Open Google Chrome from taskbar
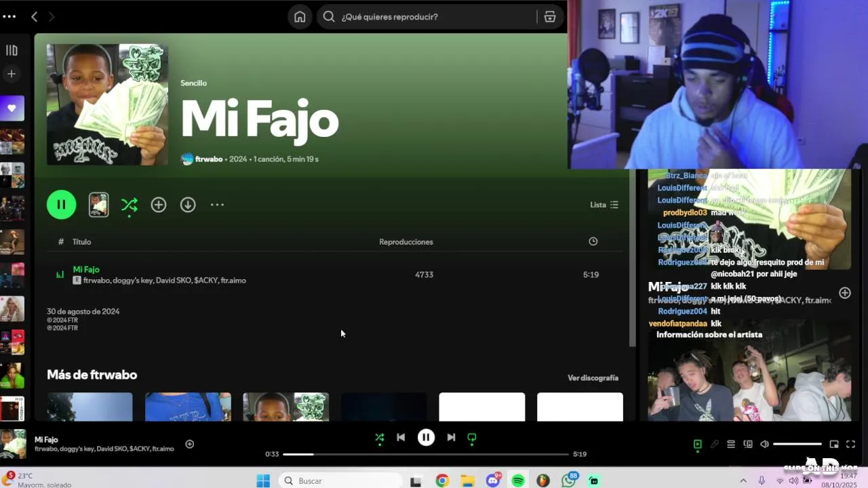 [x=442, y=481]
